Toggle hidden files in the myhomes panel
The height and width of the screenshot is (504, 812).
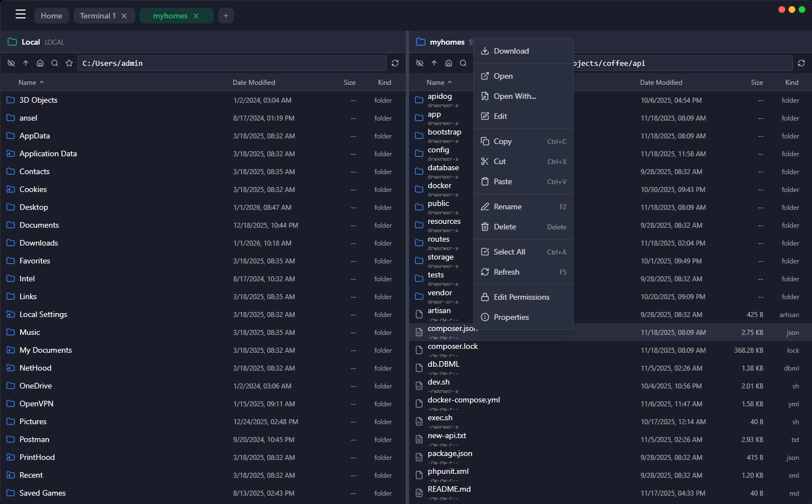point(419,63)
